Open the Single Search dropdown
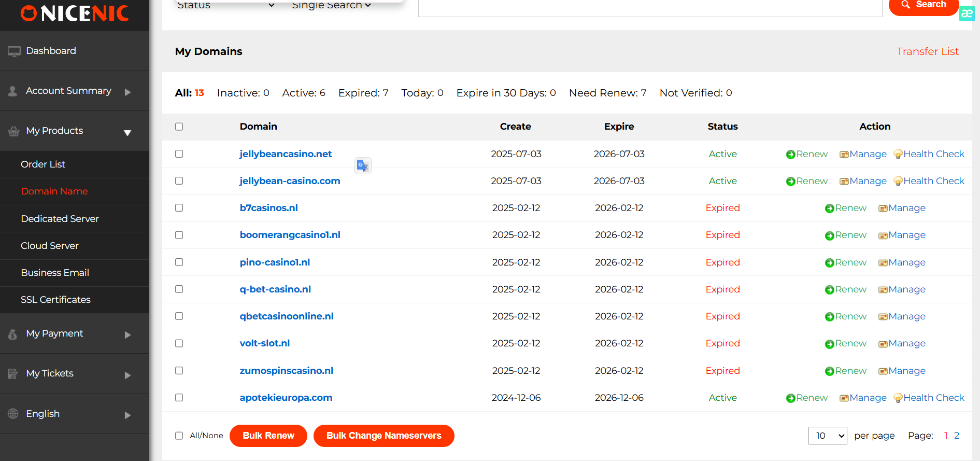Viewport: 980px width, 461px height. coord(332,5)
